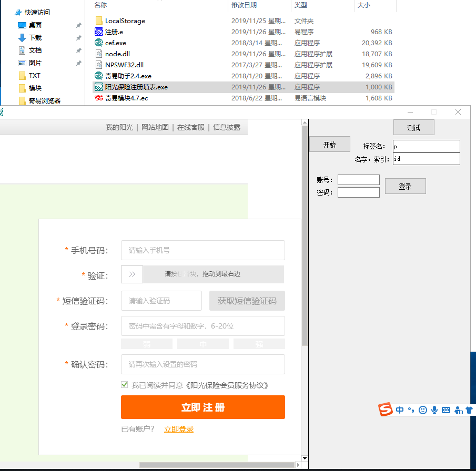This screenshot has width=476, height=471.
Task: Click the browser horizontal scrollbar thumb
Action: click(x=217, y=465)
